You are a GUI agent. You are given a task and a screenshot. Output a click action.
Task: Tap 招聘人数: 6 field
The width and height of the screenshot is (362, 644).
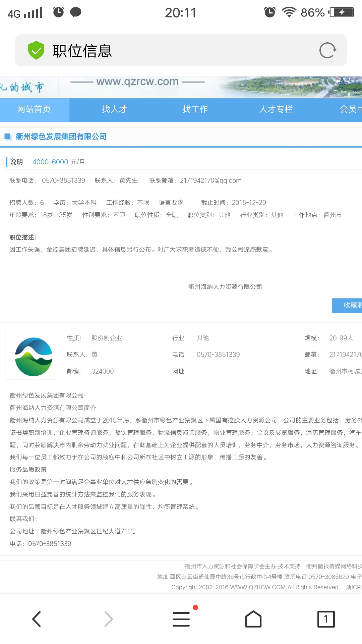point(27,203)
